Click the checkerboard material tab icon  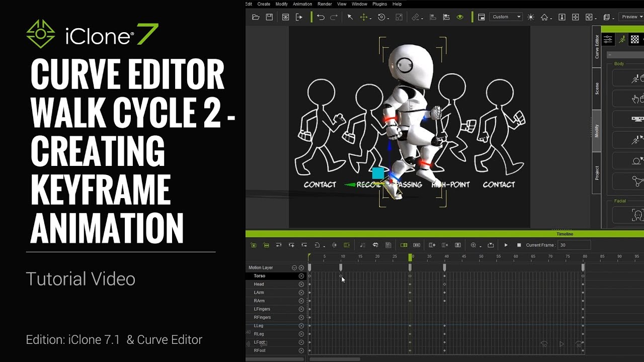point(635,39)
